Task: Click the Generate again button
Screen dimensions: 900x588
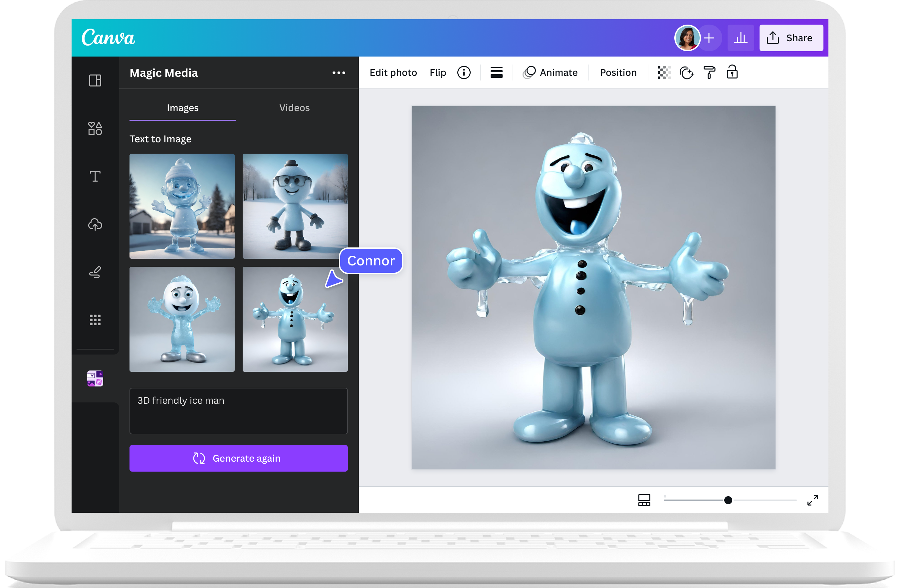Action: click(238, 458)
